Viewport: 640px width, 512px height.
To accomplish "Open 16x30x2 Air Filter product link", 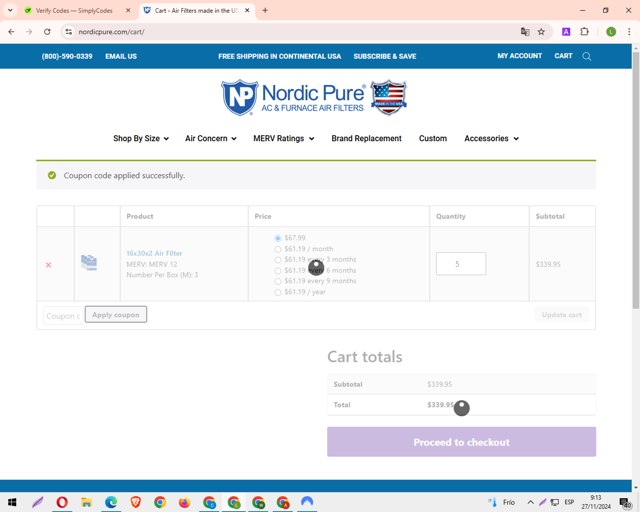I will pos(154,253).
